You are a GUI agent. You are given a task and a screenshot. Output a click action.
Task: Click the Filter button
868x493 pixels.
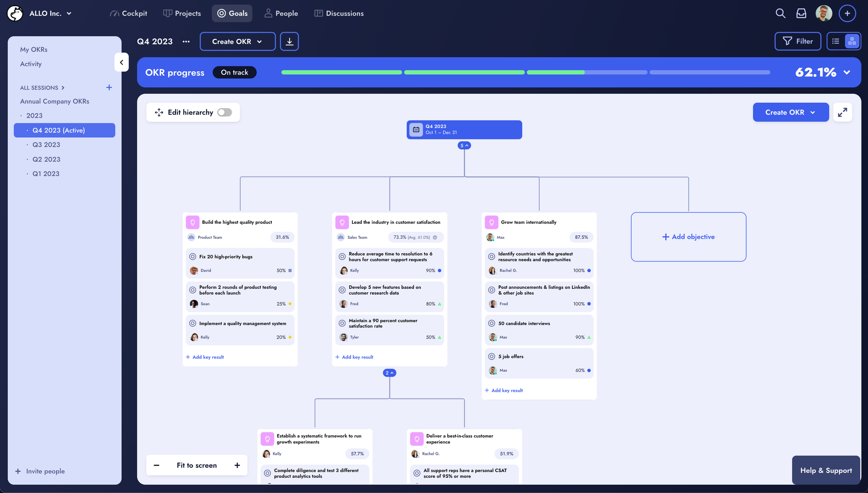click(x=798, y=41)
